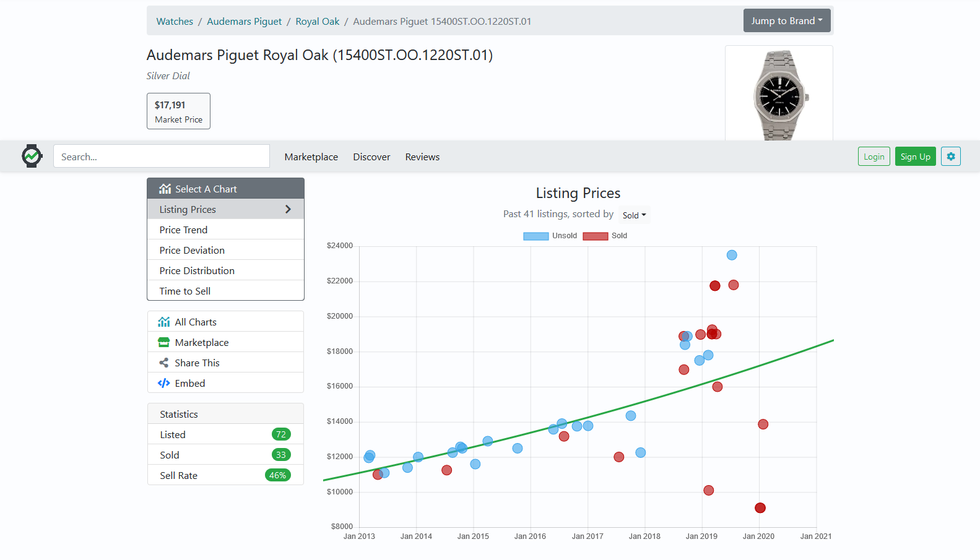The image size is (980, 560).
Task: Click the Marketplace store icon in the sidebar
Action: (x=164, y=342)
